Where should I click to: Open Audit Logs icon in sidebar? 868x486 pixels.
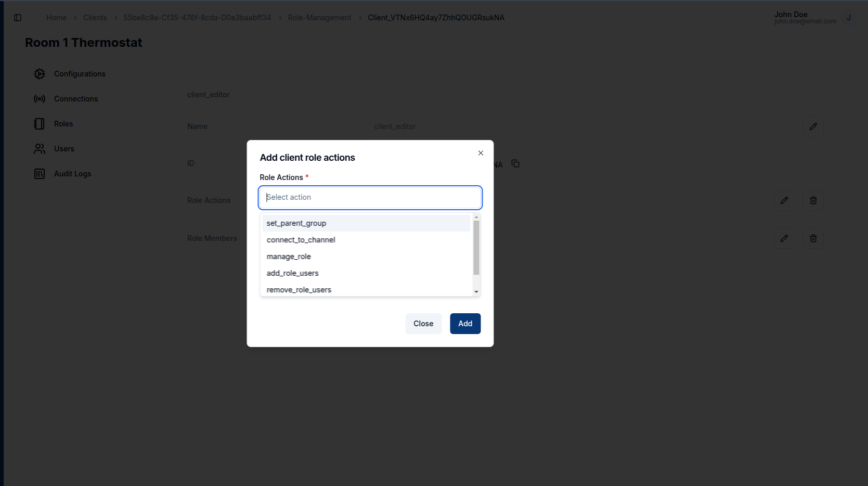40,174
